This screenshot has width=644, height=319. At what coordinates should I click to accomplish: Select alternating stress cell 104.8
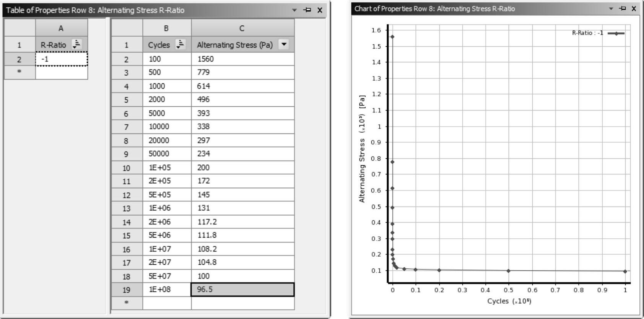coord(243,262)
